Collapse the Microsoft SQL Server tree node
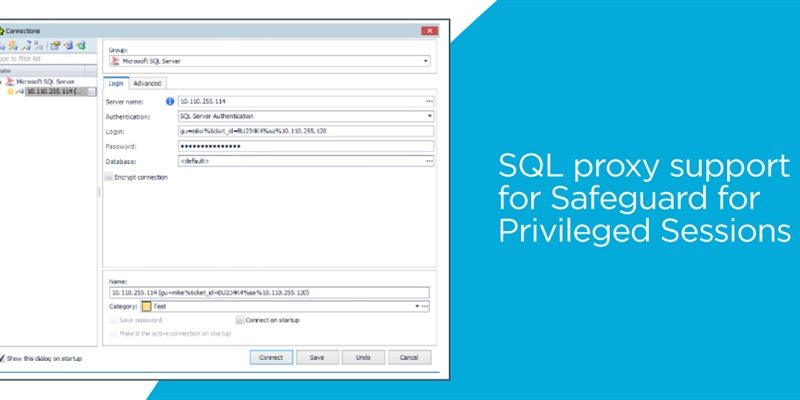 click(x=1, y=82)
